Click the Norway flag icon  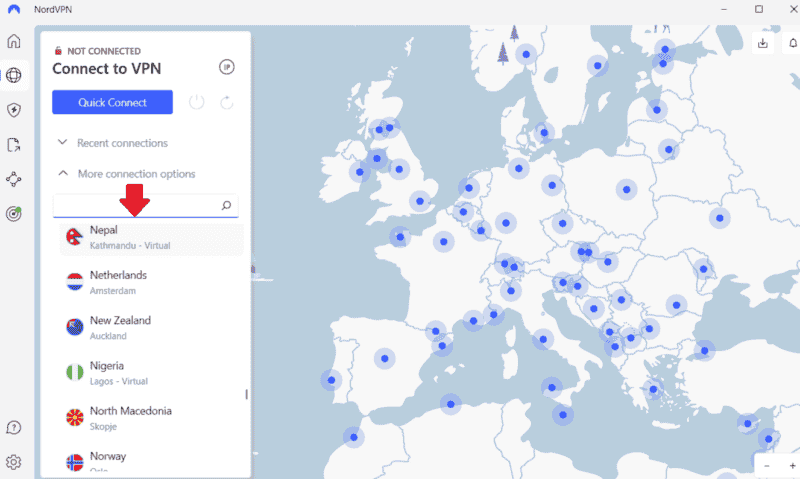pyautogui.click(x=74, y=462)
